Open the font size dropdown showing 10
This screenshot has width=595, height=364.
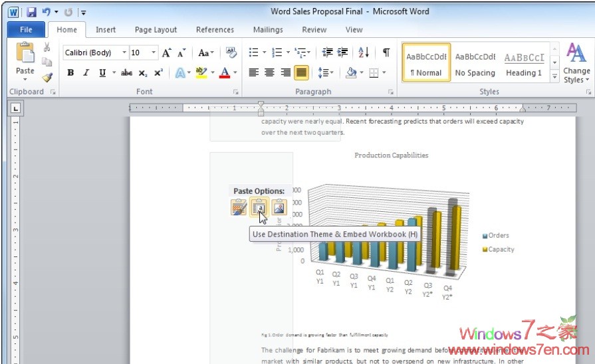coord(154,52)
